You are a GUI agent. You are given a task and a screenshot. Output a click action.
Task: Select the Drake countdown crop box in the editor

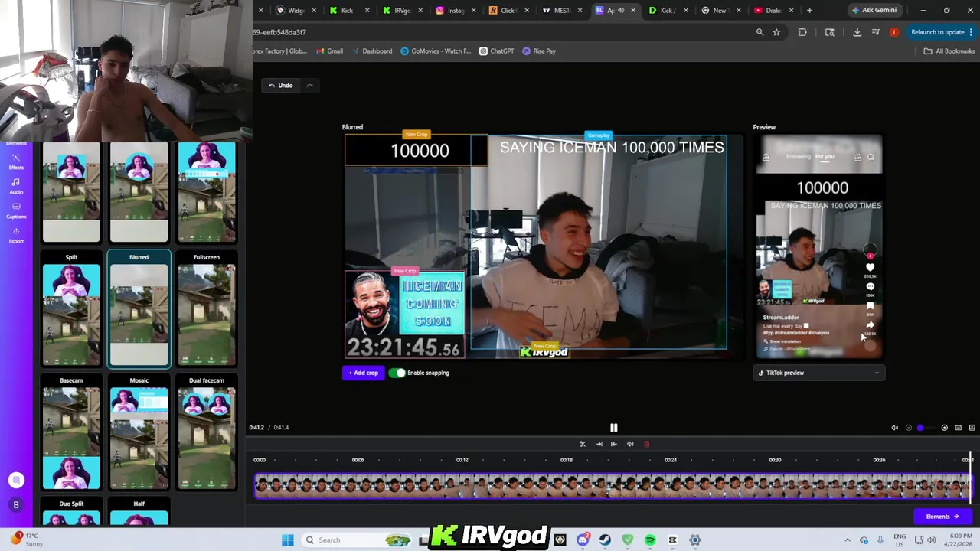tap(405, 314)
